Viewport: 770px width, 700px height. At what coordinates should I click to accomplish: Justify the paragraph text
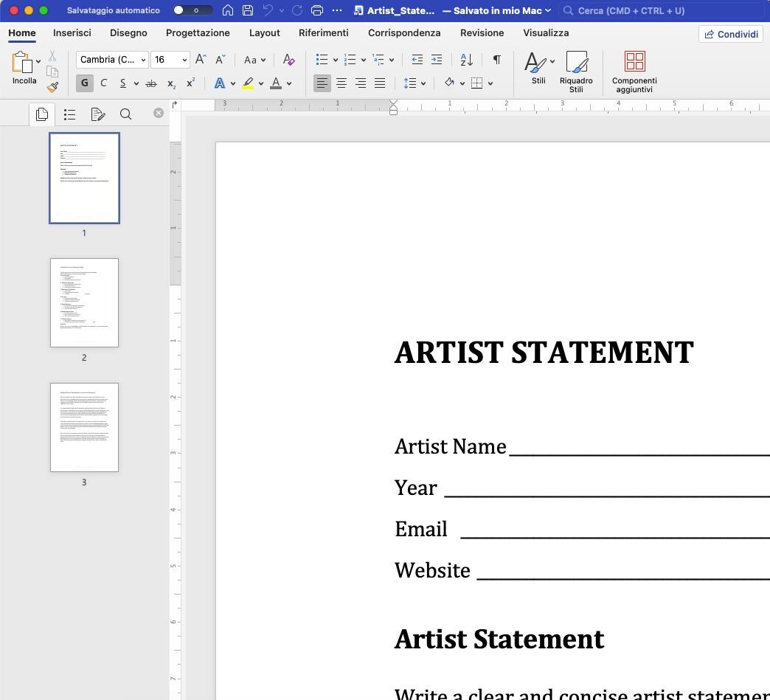click(380, 83)
